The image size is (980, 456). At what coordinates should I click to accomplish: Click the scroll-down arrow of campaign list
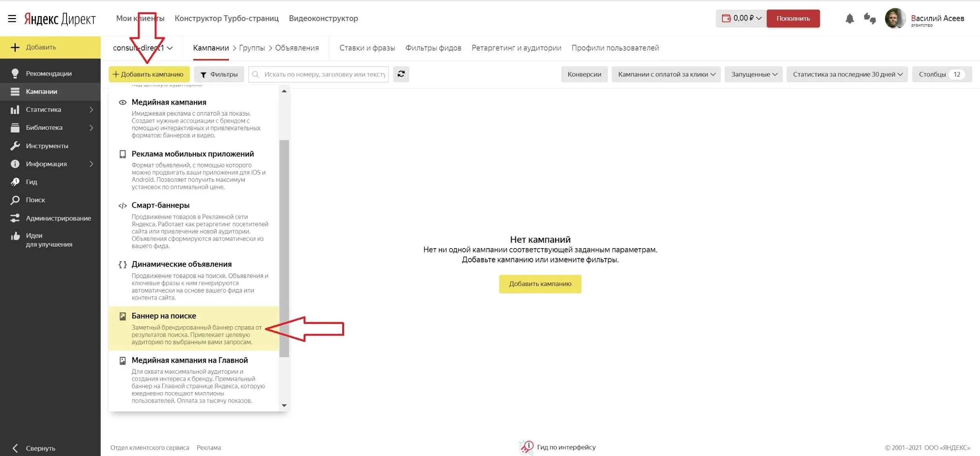pos(284,405)
